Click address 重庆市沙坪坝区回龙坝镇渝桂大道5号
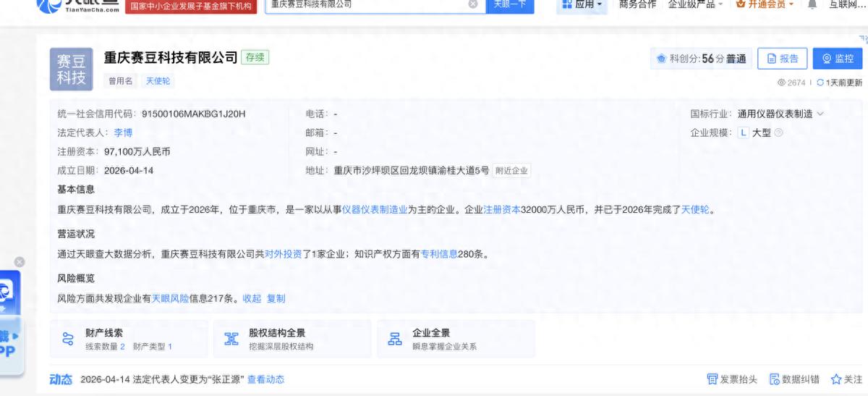The image size is (868, 396). point(411,171)
